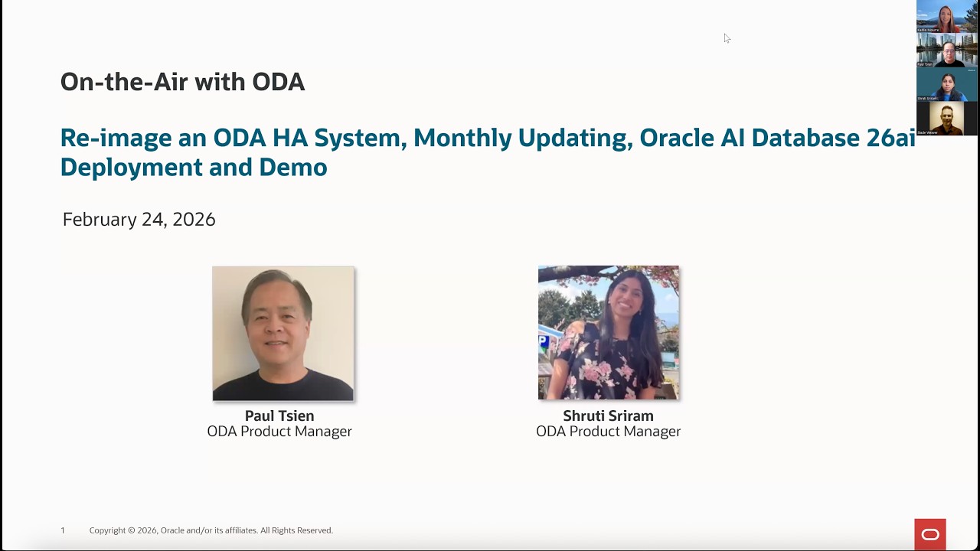This screenshot has width=980, height=551.
Task: Click the "Re-image an ODA HA System" title
Action: tap(488, 152)
